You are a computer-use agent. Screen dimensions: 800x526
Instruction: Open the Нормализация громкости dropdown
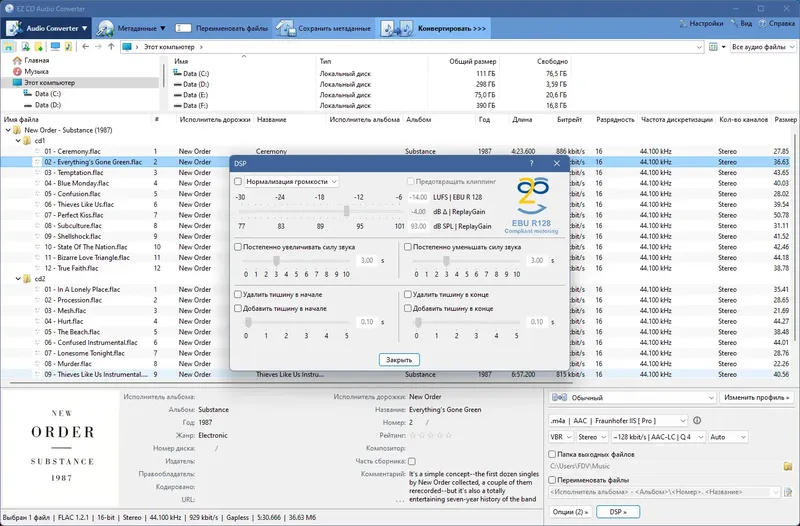click(x=291, y=182)
